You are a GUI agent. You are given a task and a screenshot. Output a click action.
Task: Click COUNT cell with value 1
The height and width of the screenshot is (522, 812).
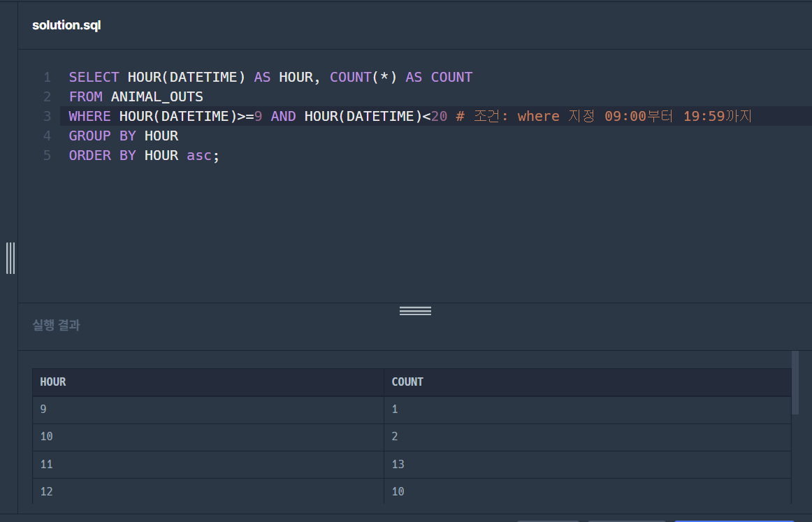(587, 409)
